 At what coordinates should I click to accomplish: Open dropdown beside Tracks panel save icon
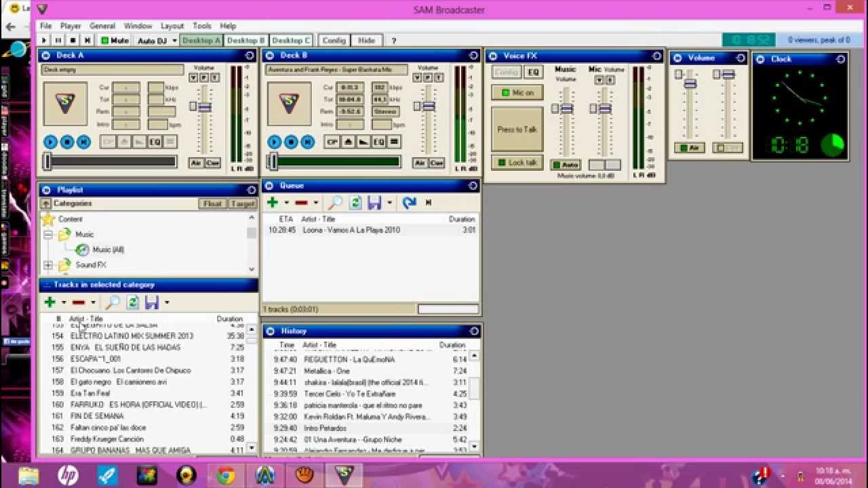click(167, 303)
